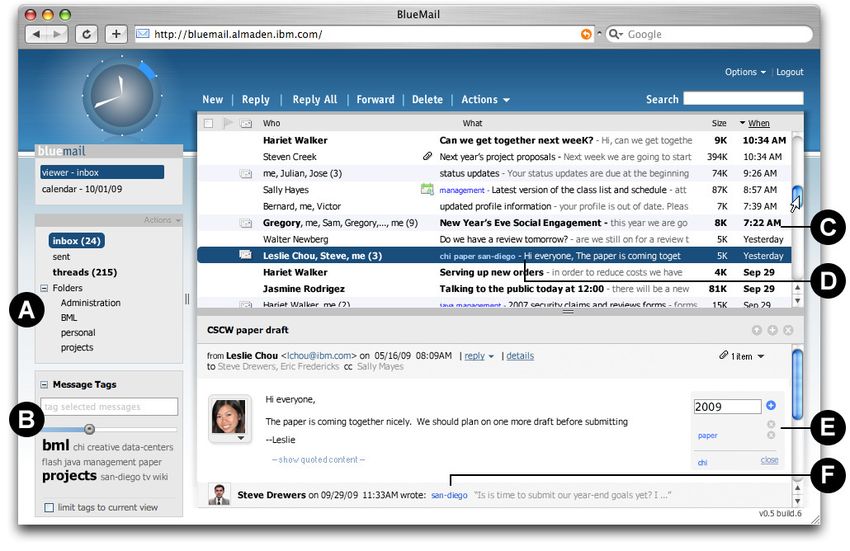Click Reply All in the toolbar
Viewport: 850px width, 551px height.
(x=315, y=100)
